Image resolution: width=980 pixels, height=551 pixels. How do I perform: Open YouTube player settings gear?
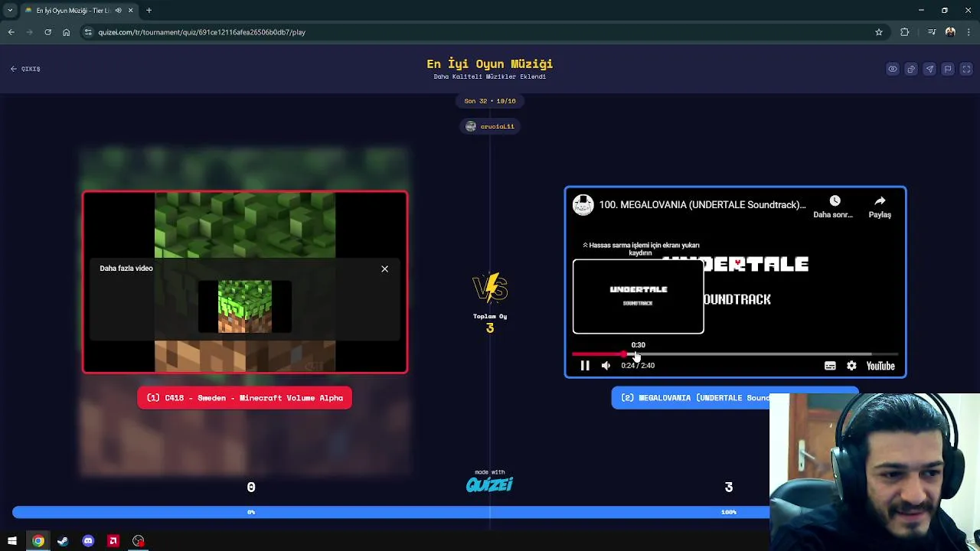click(x=851, y=366)
